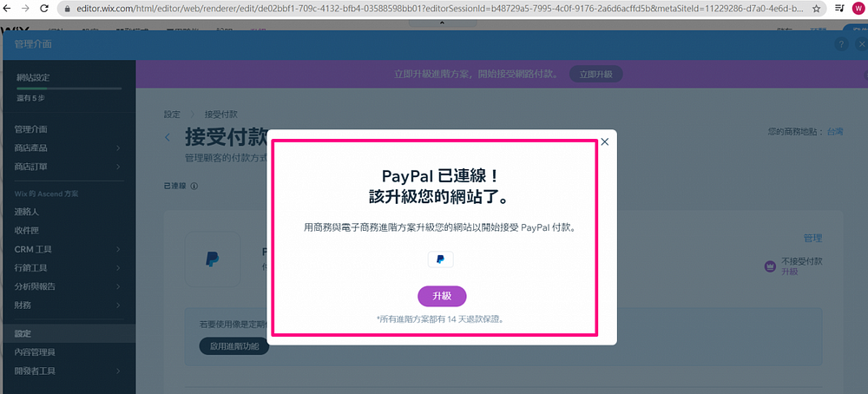
Task: Click the purple crown icon
Action: click(x=769, y=266)
